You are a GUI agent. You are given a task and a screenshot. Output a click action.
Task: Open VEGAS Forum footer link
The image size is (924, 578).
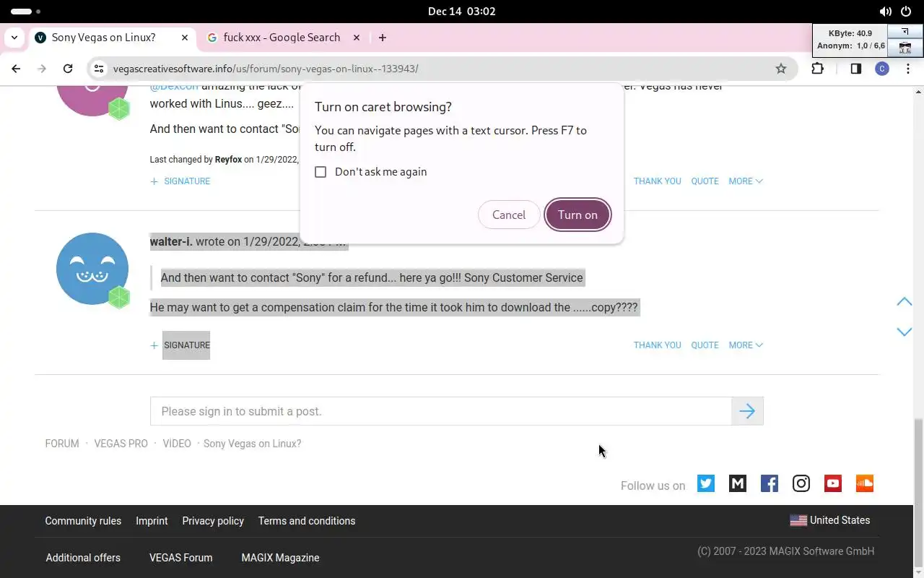[181, 558]
